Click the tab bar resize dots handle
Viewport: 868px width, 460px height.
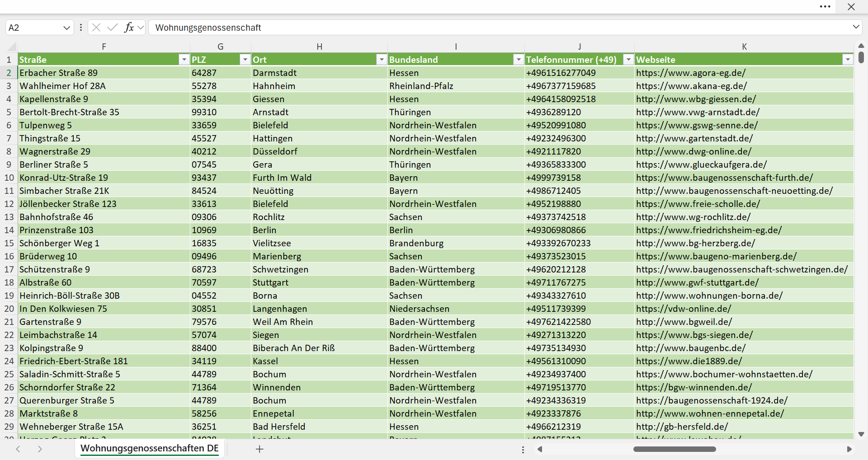click(x=523, y=450)
